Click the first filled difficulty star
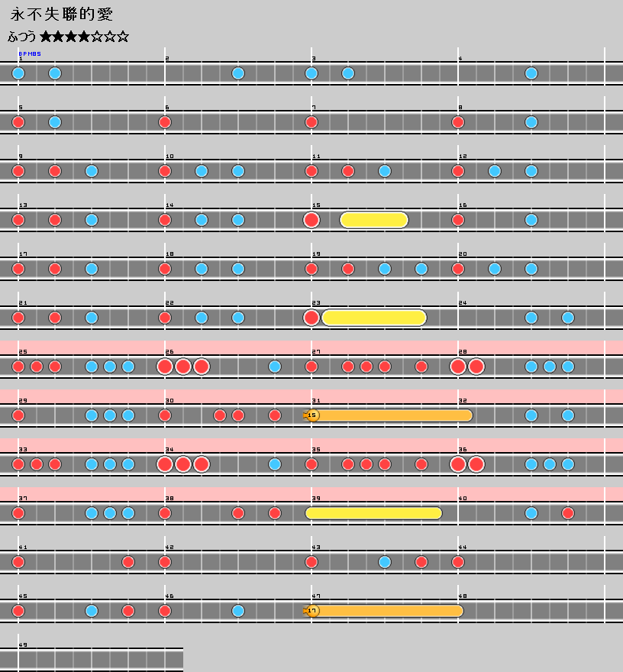This screenshot has width=623, height=672. pos(46,37)
